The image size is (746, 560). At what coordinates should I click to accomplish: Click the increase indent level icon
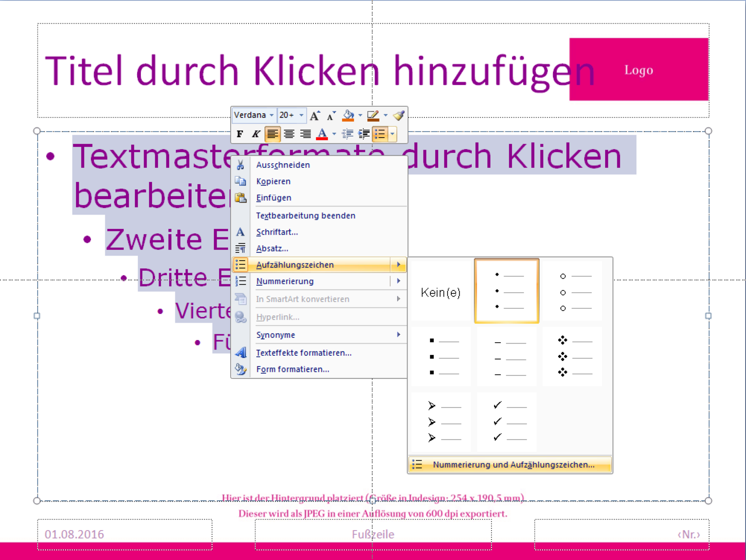364,134
